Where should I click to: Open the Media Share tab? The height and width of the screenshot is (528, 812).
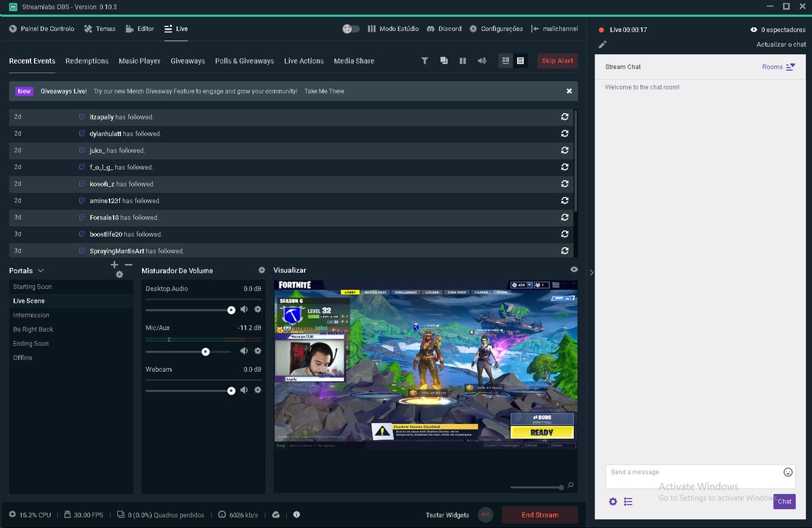point(354,61)
